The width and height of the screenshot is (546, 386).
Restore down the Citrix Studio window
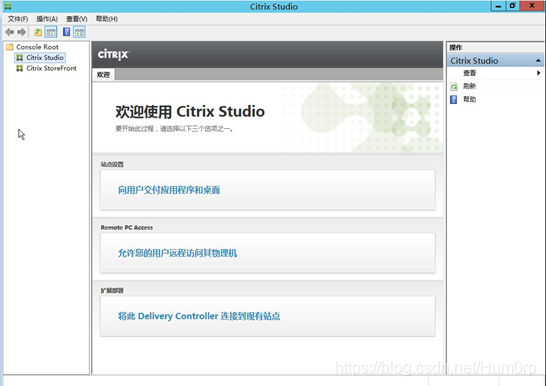pos(512,6)
